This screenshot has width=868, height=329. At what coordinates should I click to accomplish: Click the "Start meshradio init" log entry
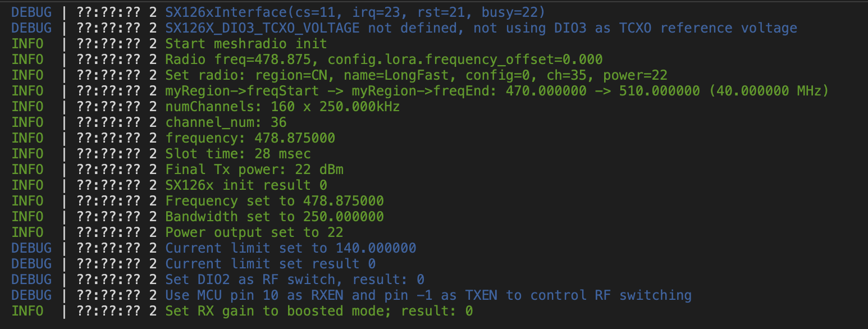[246, 44]
